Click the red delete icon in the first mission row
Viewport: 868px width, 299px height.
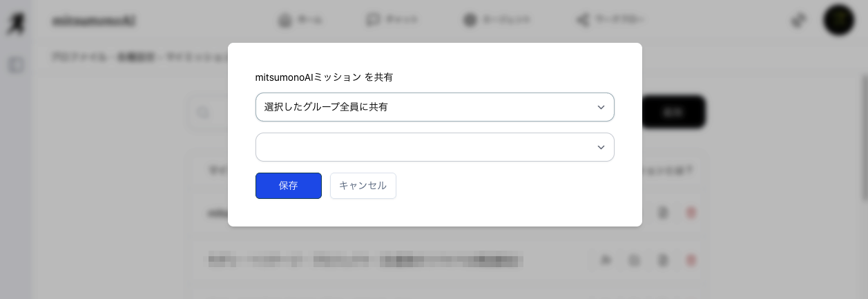click(690, 213)
